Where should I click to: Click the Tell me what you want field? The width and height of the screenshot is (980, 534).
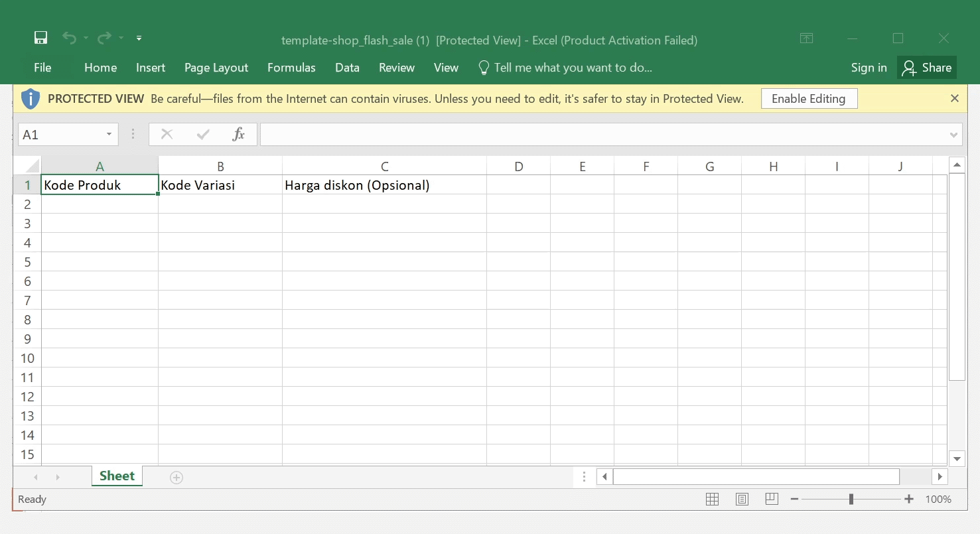[573, 68]
